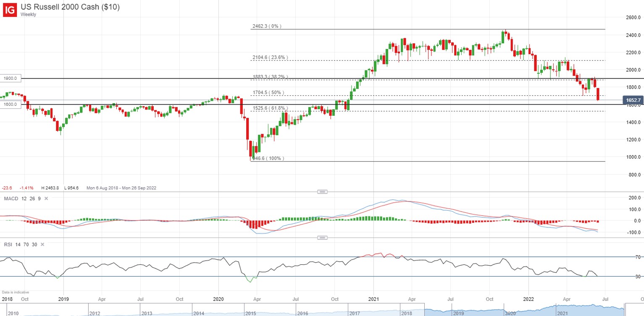Click the -100.0 MACD axis label
644x316 pixels.
click(633, 232)
